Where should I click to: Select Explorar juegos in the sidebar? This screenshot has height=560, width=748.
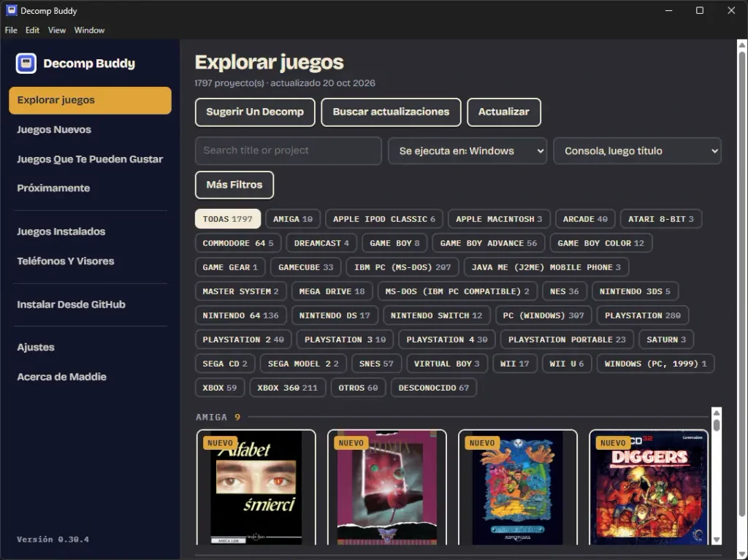point(90,100)
